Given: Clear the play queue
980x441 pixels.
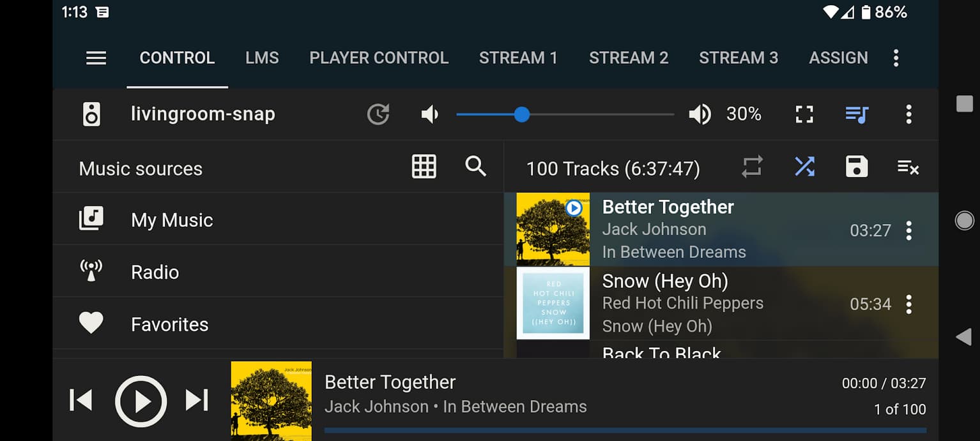Looking at the screenshot, I should pos(908,168).
